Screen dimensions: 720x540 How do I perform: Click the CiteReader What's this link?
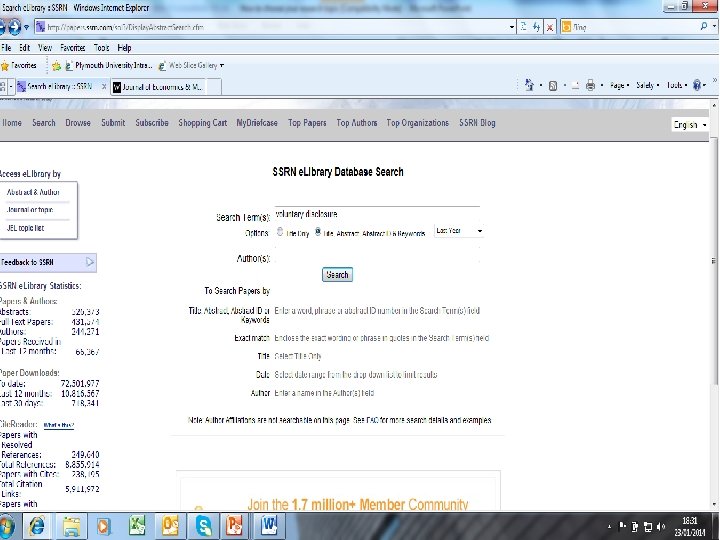pos(58,425)
